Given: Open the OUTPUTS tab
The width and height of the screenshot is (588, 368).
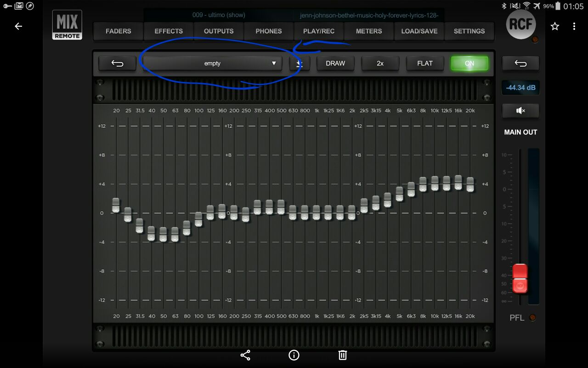Looking at the screenshot, I should pyautogui.click(x=219, y=31).
